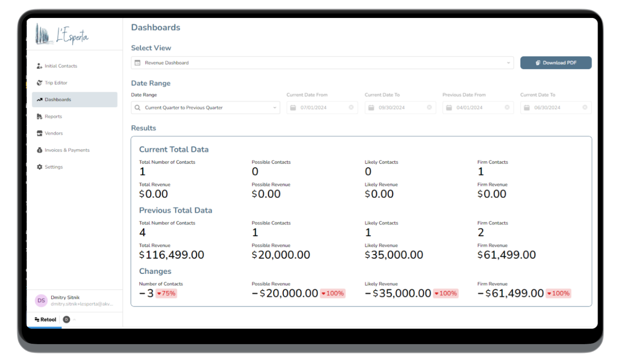The width and height of the screenshot is (625, 364).
Task: Click the user email dmitry.sitnik+lesperta
Action: [82, 304]
